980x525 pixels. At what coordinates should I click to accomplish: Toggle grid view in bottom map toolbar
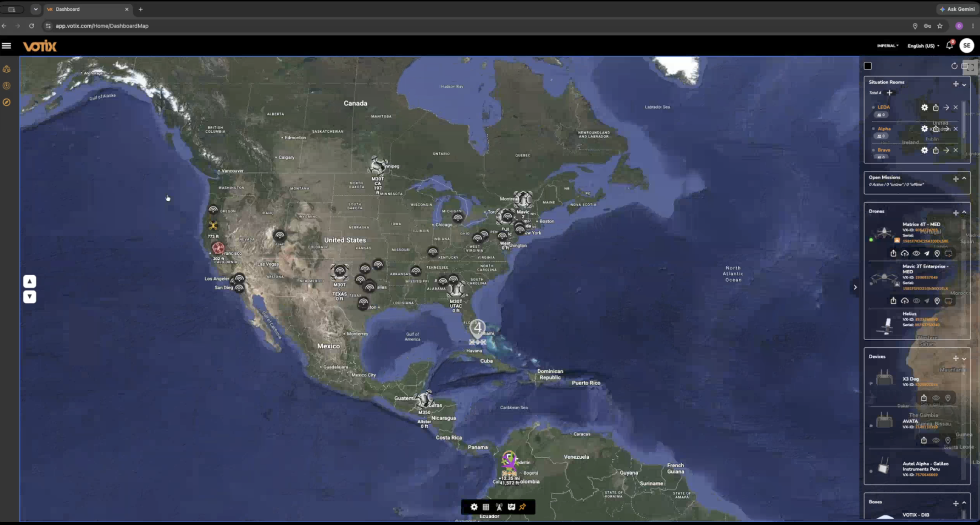(486, 507)
